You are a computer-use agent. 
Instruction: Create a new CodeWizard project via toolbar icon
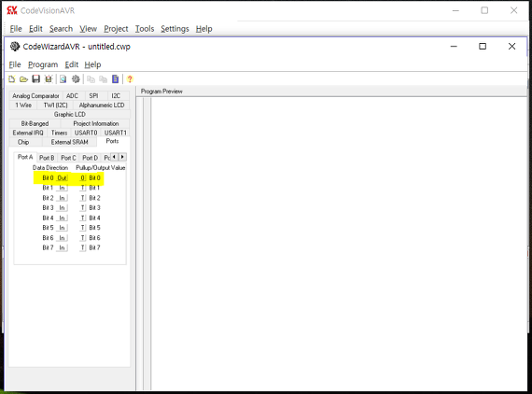12,79
